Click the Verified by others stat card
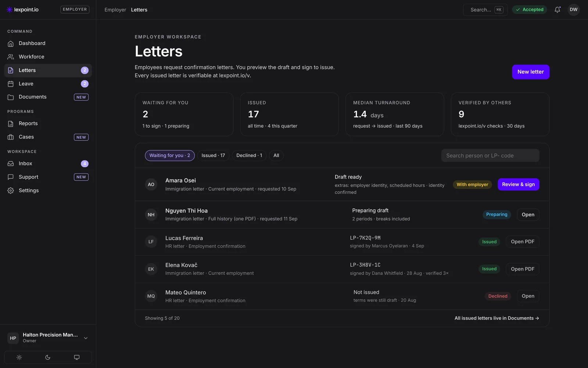Screen dimensions: 588x368 click(x=500, y=114)
